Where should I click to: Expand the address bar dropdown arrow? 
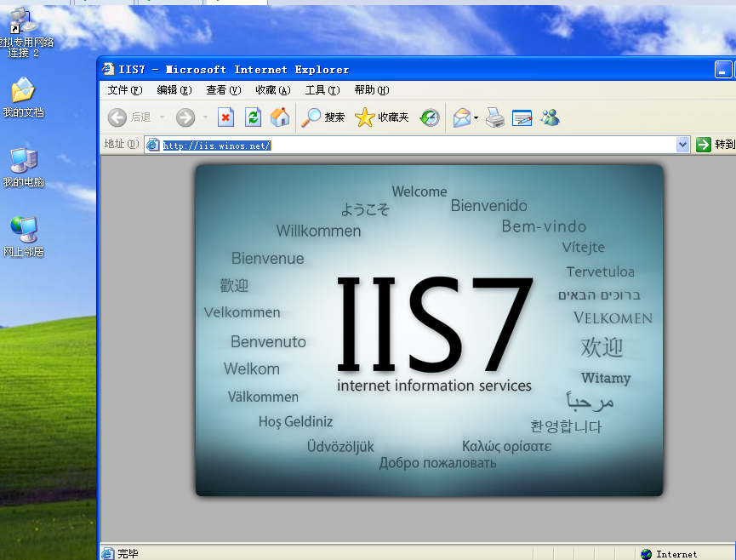[x=682, y=145]
